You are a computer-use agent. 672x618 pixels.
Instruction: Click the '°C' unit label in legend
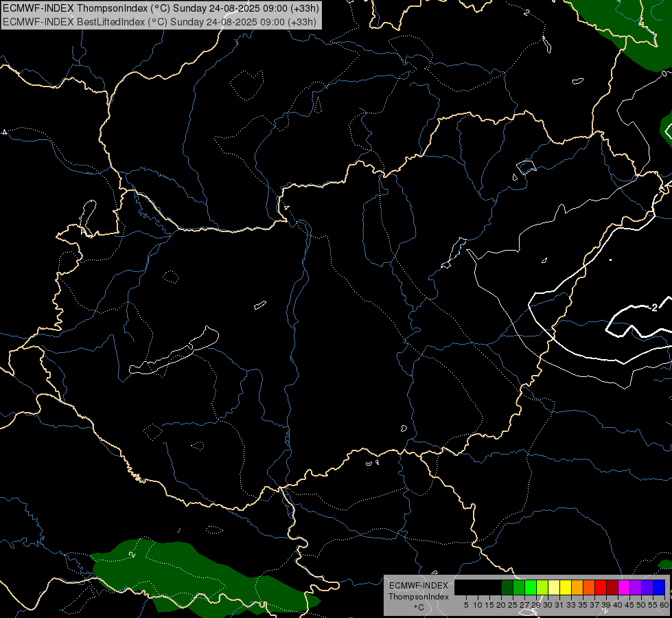pyautogui.click(x=419, y=608)
